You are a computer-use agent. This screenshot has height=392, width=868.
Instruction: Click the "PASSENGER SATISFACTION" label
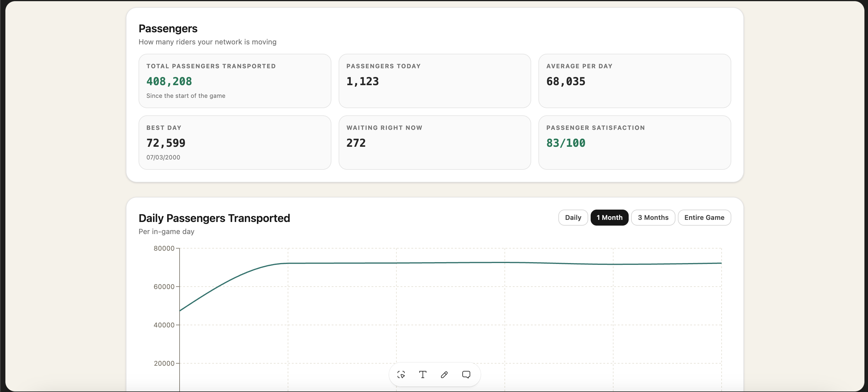click(x=595, y=128)
